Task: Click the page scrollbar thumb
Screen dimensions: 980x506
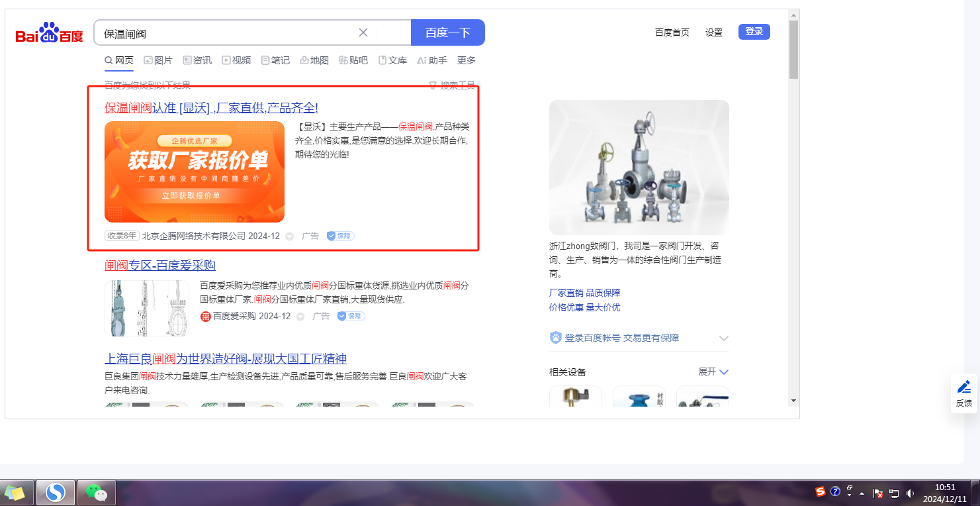Action: (794, 50)
